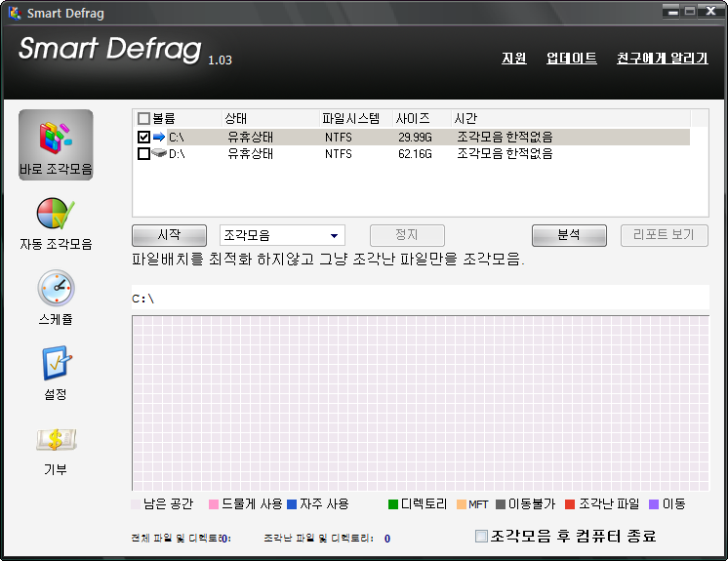
Task: Enable 조각모음 후 컴퓨터 종료 checkbox
Action: (481, 536)
